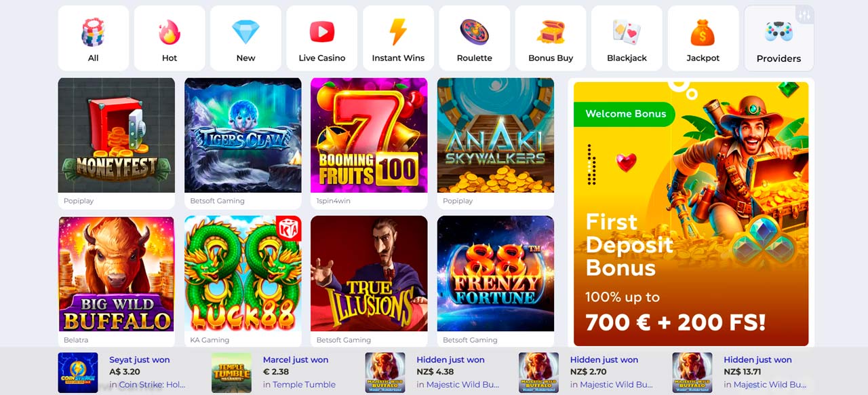This screenshot has height=395, width=868.
Task: Play Booming Fruits 100 game
Action: pos(369,135)
